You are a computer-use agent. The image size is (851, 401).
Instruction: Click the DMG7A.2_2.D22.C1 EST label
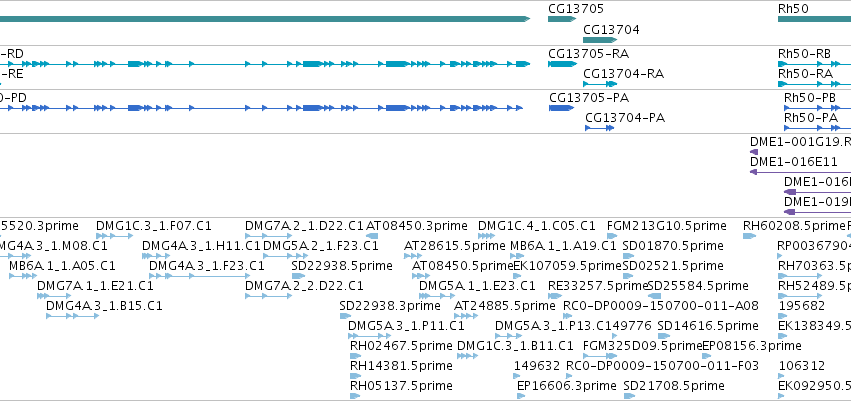tap(304, 285)
